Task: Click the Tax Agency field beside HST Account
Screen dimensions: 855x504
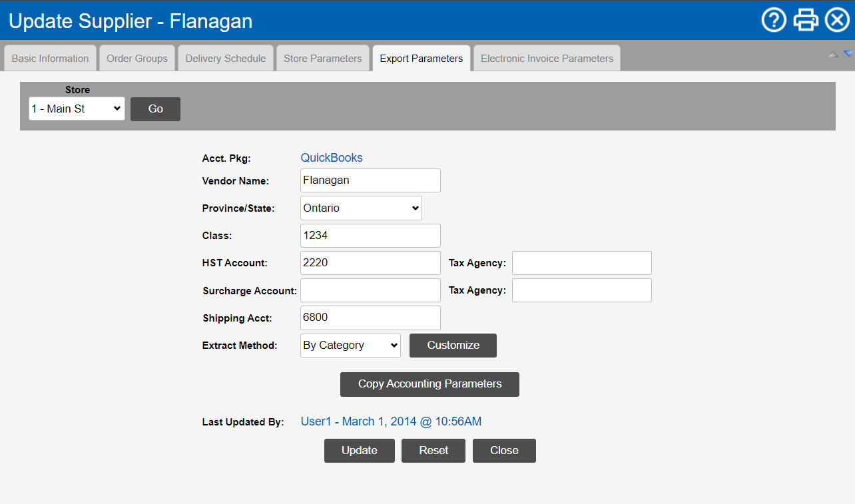Action: click(x=581, y=263)
